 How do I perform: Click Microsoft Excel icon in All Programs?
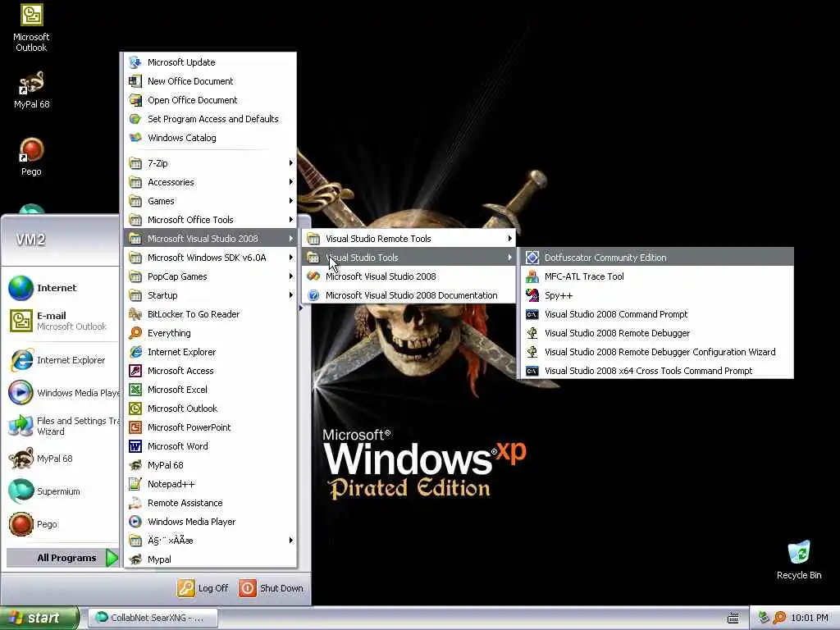coord(135,390)
